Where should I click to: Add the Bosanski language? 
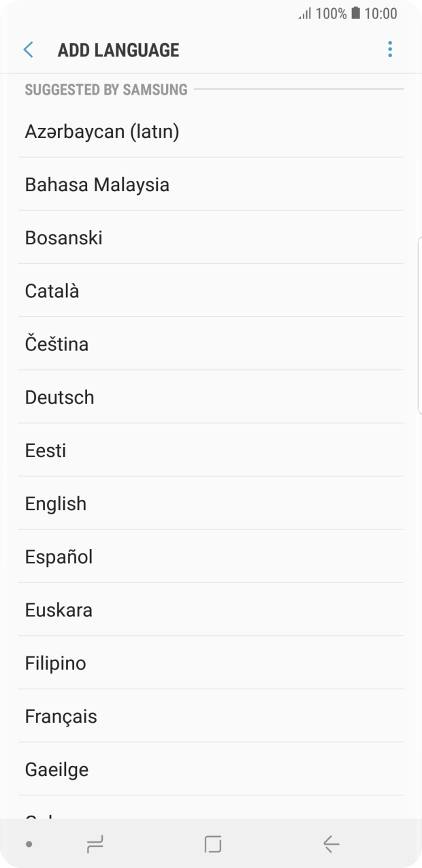pos(63,237)
